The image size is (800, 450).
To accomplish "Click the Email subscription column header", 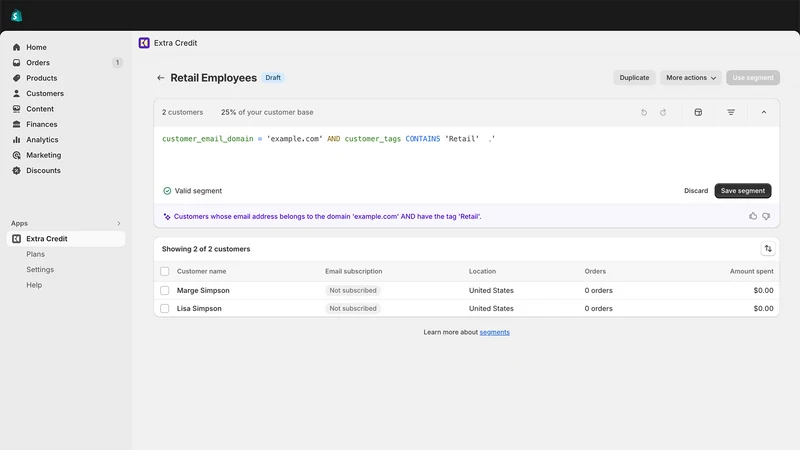I will [354, 271].
